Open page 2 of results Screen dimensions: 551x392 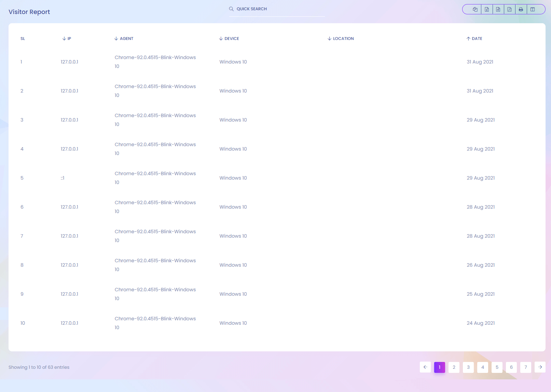click(454, 367)
